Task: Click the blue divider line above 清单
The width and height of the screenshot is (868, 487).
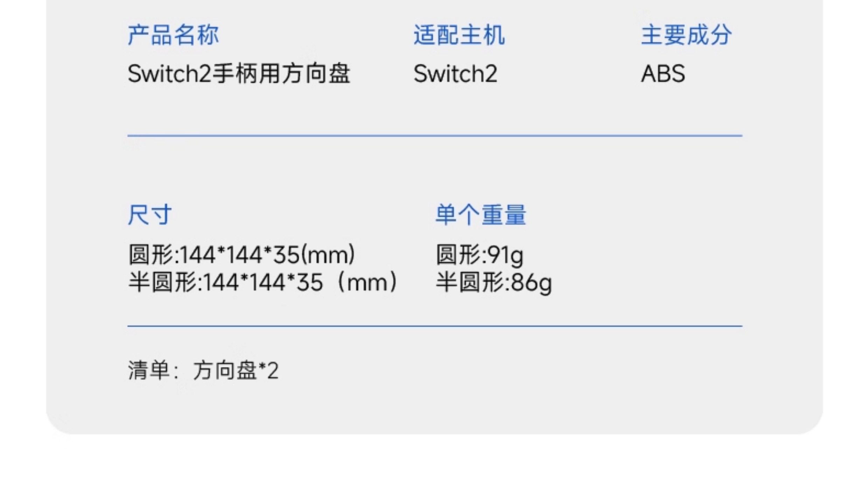Action: pos(434,326)
